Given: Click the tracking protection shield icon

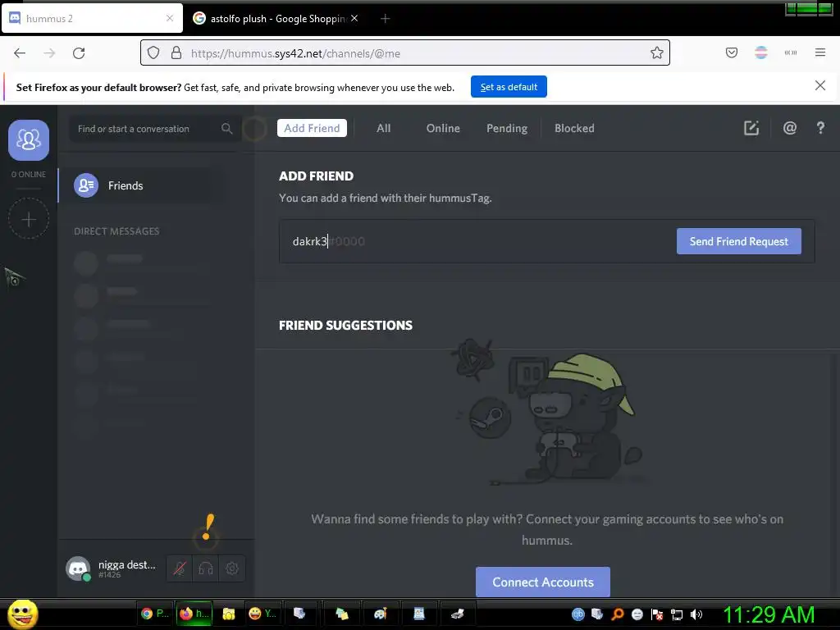Looking at the screenshot, I should tap(153, 53).
